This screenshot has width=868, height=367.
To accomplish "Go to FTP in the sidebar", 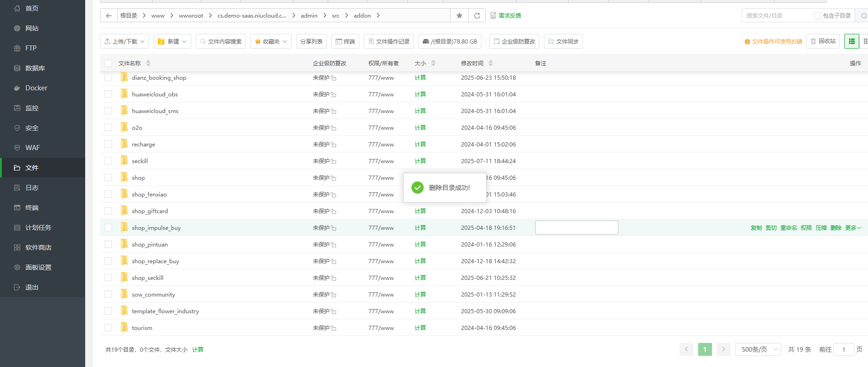I will (31, 48).
